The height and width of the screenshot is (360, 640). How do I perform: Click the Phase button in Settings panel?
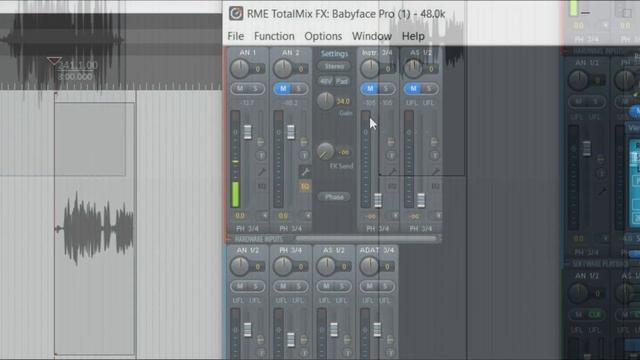(x=334, y=197)
